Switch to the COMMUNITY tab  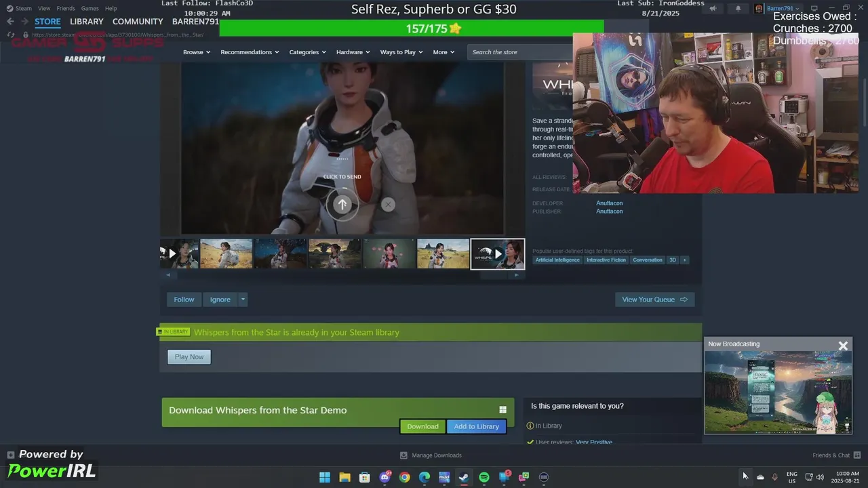coord(138,22)
